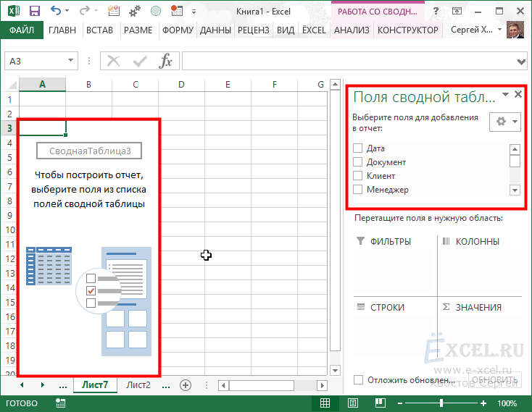
Task: Click the 100% zoom level
Action: [507, 403]
